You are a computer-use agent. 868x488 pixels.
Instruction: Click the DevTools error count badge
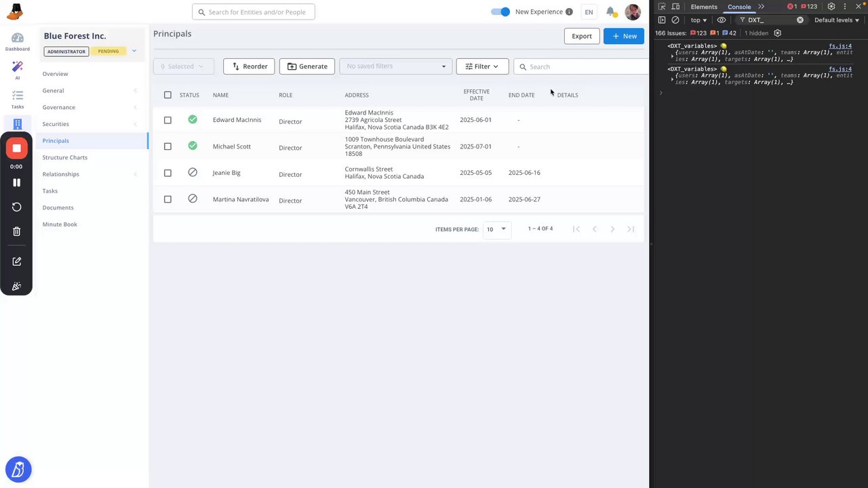point(792,7)
